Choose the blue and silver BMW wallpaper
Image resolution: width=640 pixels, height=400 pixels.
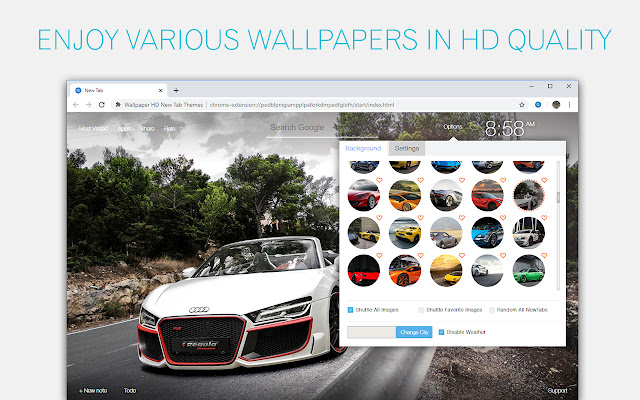pyautogui.click(x=487, y=233)
